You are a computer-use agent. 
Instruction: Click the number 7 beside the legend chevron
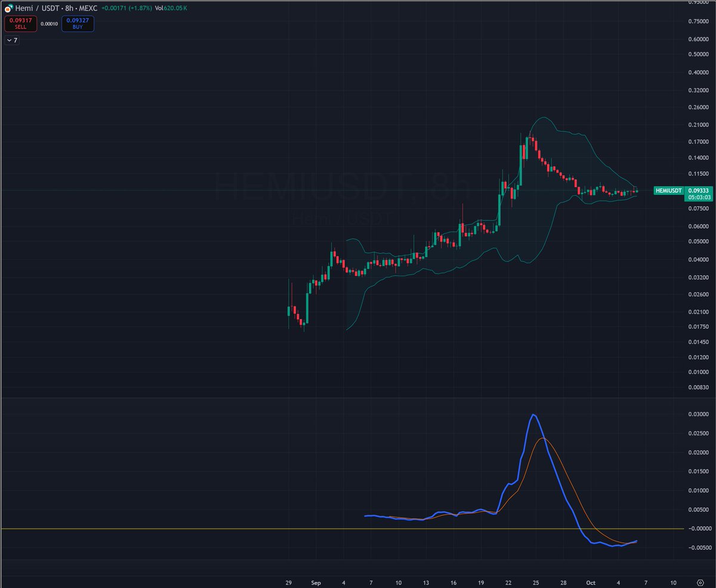(14, 40)
